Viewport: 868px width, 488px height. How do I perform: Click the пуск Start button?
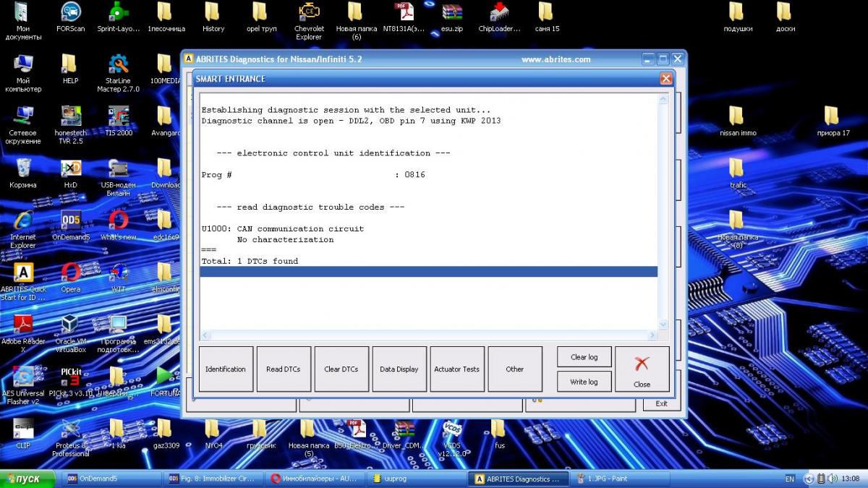(x=27, y=479)
